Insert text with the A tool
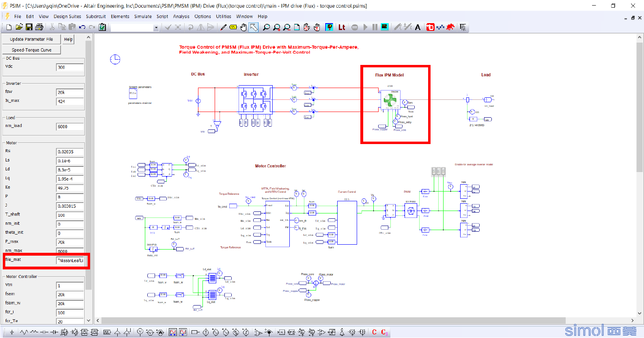The width and height of the screenshot is (644, 338). [x=418, y=27]
